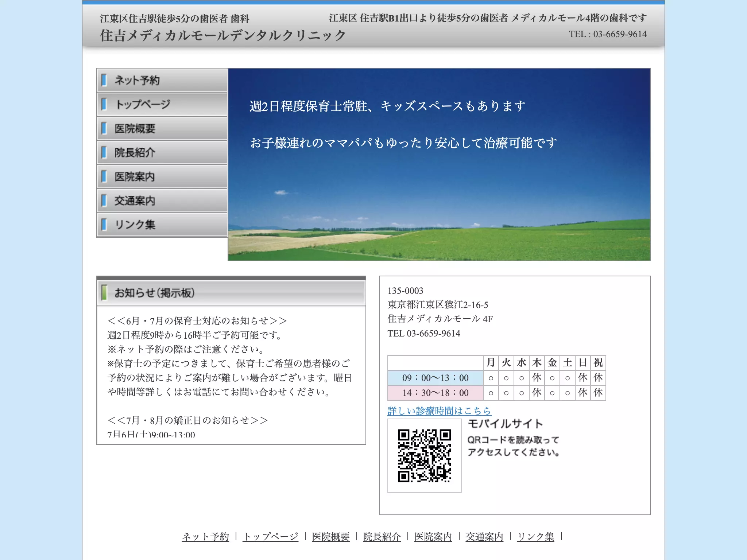Image resolution: width=747 pixels, height=560 pixels.
Task: Click the <<6月・7月の保育士対応のお知らせ>> notice title
Action: click(197, 321)
